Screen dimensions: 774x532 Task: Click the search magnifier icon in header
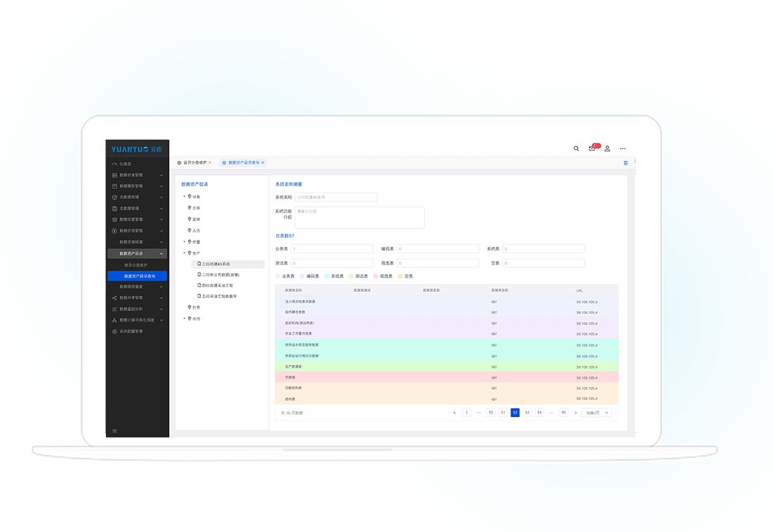[x=576, y=148]
